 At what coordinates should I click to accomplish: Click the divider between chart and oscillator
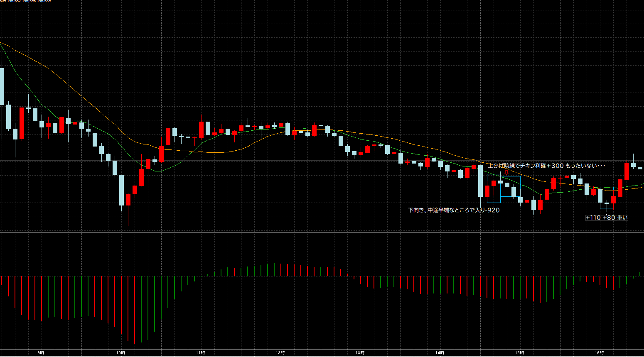click(322, 233)
